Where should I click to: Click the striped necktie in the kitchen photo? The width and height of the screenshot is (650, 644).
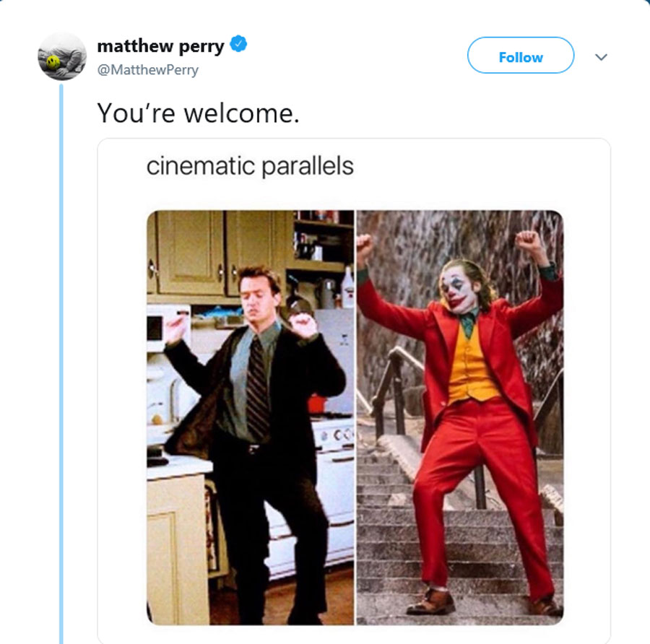coord(256,388)
